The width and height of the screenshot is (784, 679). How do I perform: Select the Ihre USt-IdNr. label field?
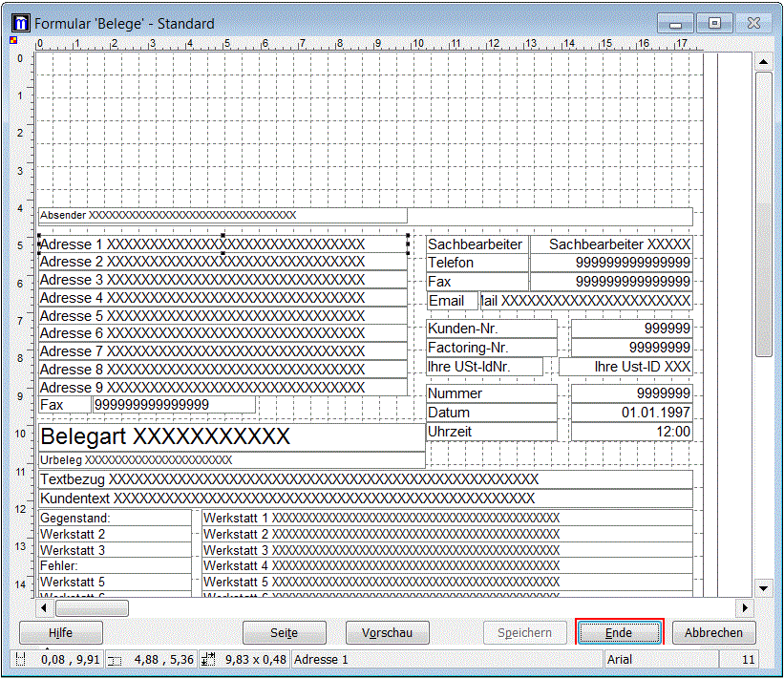(x=484, y=367)
